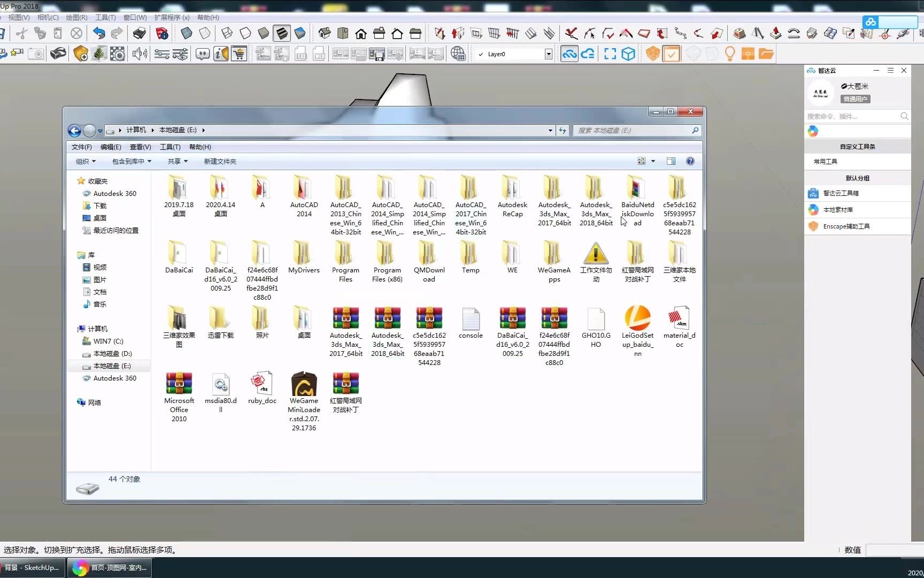Select the Program Files folder
Screen dimensions: 924x578
point(345,261)
